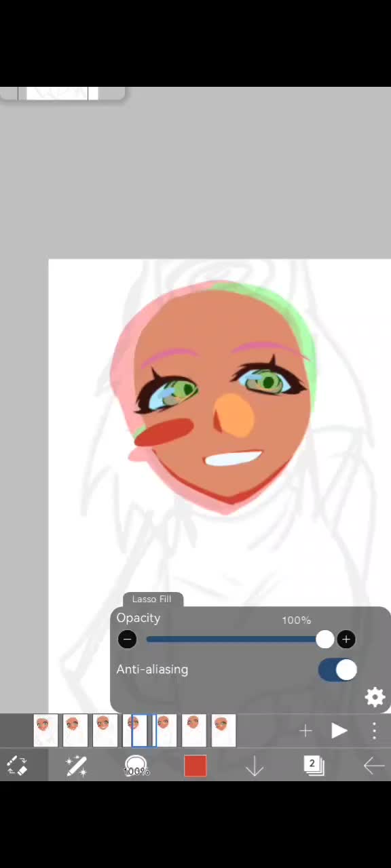Open the three-dot timeline menu
Viewport: 391px width, 868px height.
tap(374, 730)
